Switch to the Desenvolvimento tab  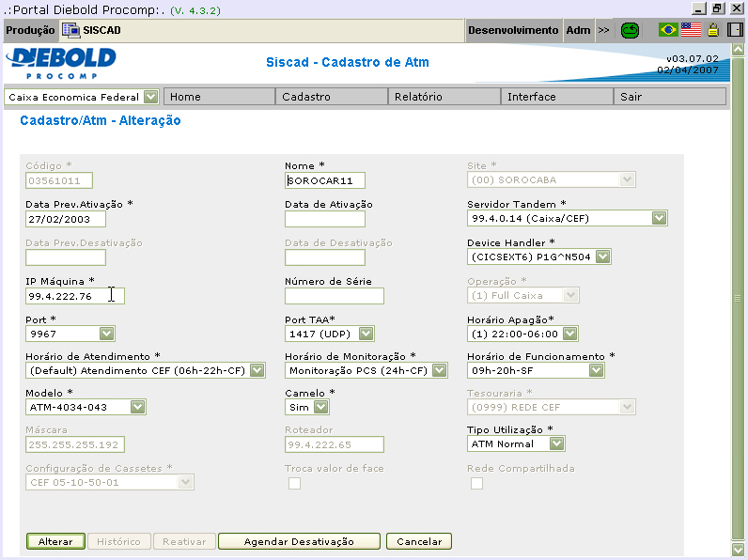click(513, 30)
